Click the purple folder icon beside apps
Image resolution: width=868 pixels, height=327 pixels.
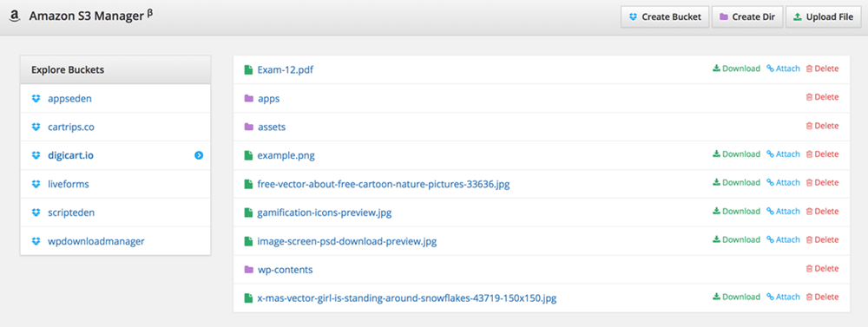pos(248,99)
